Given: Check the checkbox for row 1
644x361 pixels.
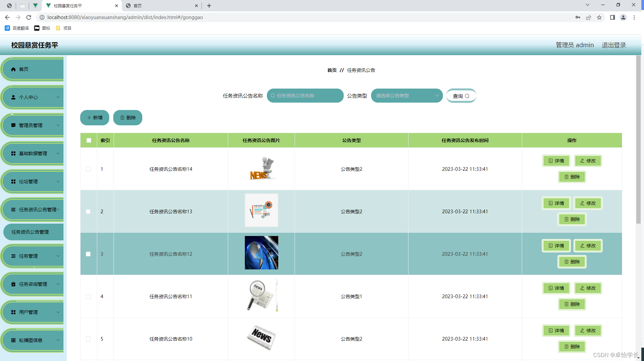Looking at the screenshot, I should pos(88,169).
